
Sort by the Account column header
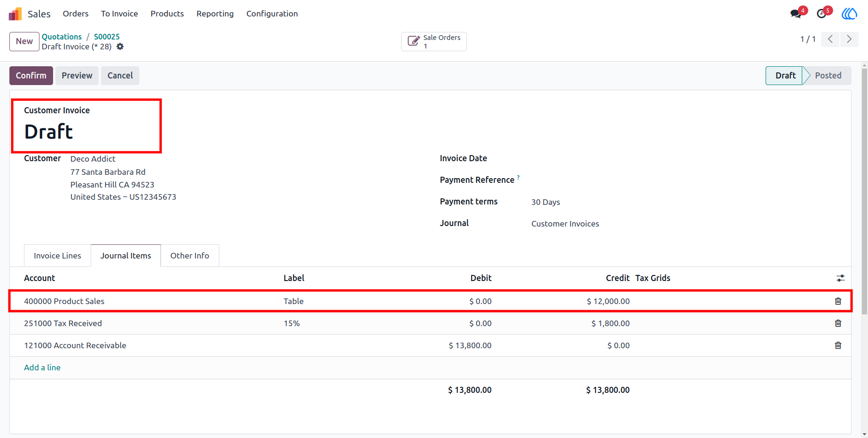pos(39,278)
